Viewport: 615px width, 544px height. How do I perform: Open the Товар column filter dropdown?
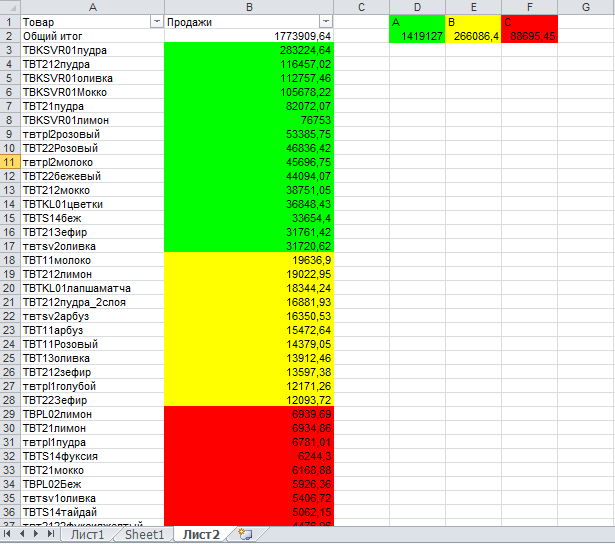tap(156, 22)
